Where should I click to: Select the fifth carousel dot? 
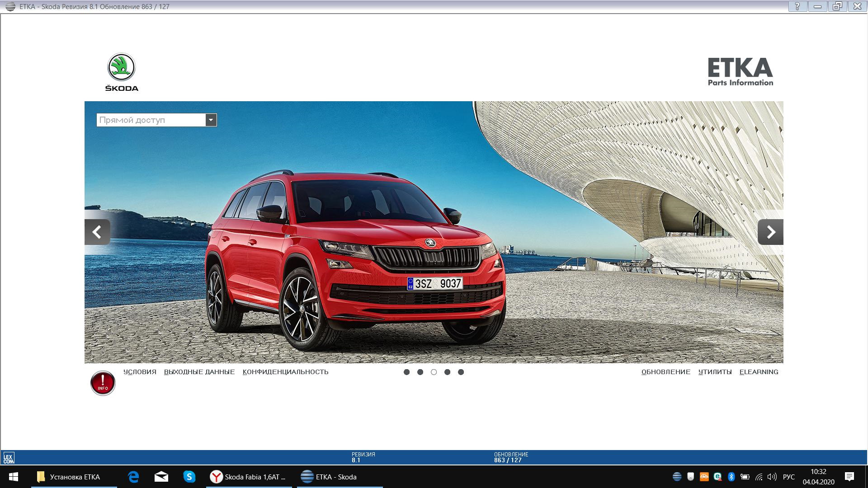(461, 372)
